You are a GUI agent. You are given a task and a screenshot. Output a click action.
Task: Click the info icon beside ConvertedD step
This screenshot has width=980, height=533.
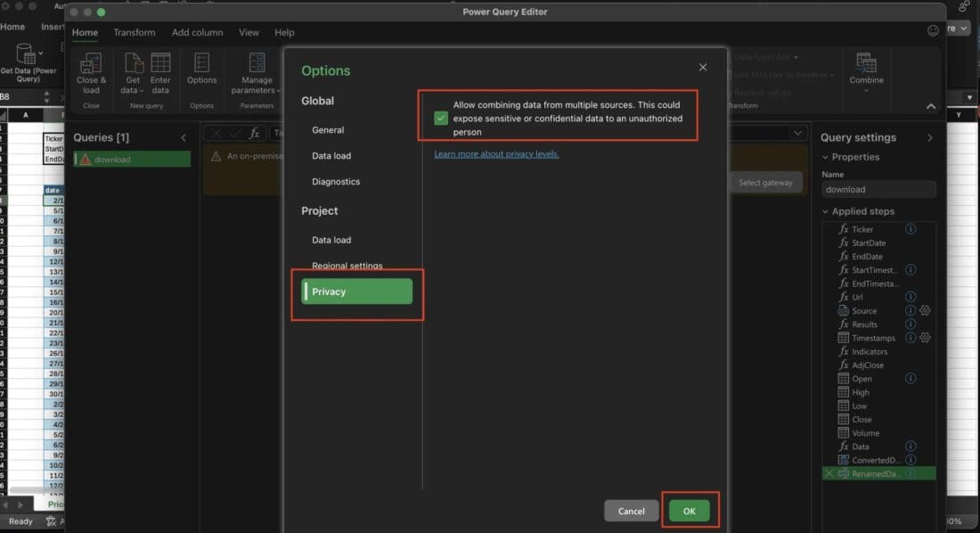tap(911, 460)
